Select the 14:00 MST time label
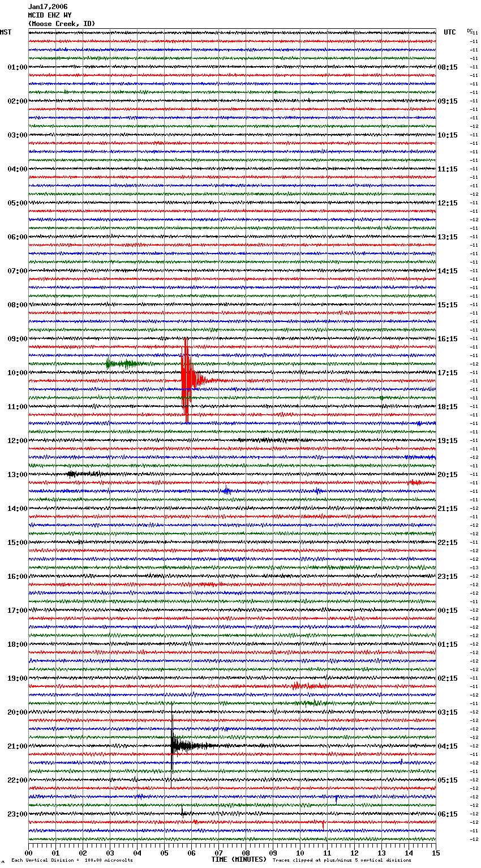 point(17,509)
